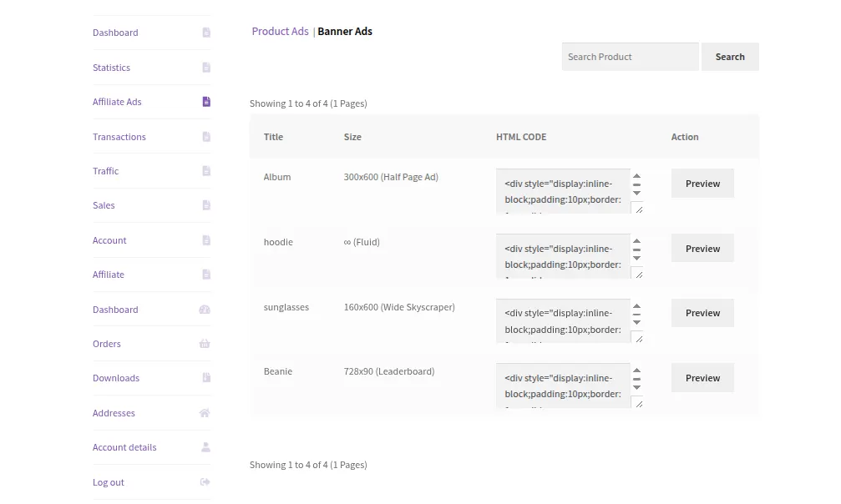Click the Addresses home icon

click(x=205, y=413)
